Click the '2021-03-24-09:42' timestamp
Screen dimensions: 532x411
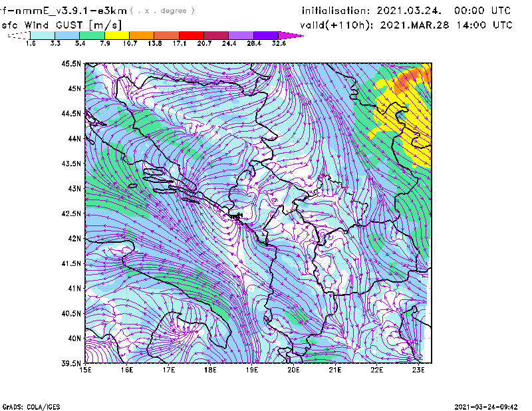pos(486,407)
